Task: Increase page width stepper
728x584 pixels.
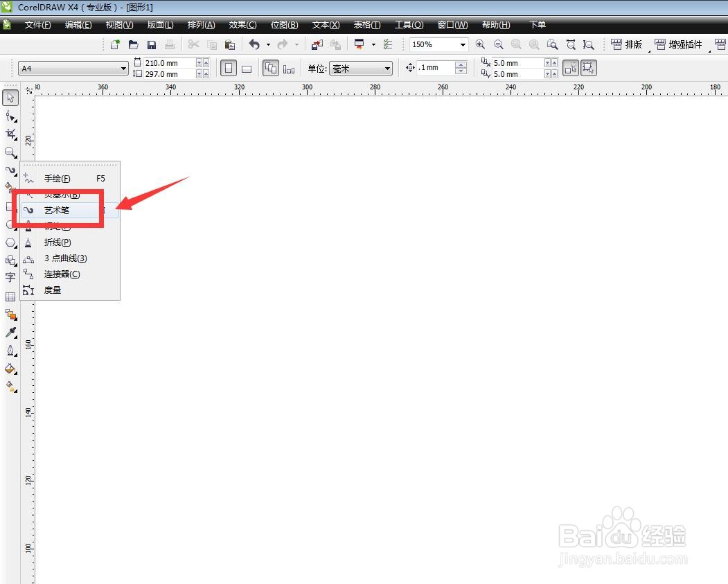Action: coord(206,62)
